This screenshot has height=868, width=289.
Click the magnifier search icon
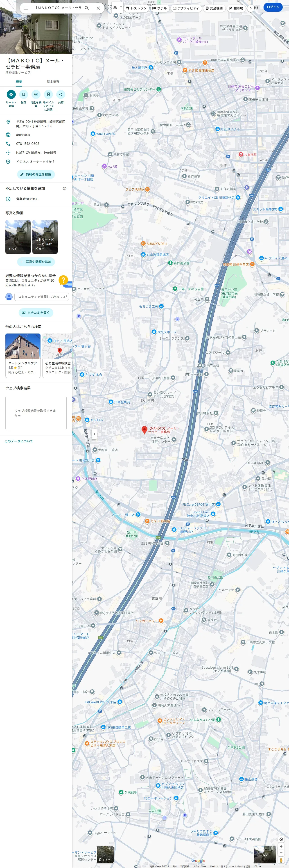click(x=87, y=8)
